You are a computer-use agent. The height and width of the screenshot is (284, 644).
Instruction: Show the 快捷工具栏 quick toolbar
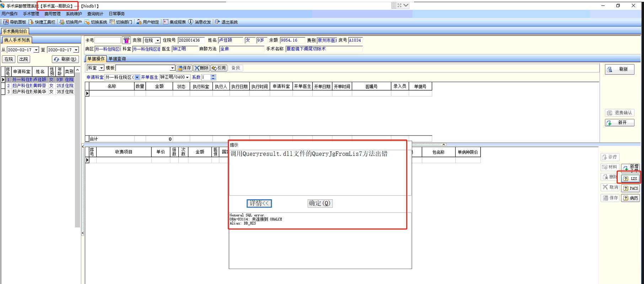click(42, 22)
